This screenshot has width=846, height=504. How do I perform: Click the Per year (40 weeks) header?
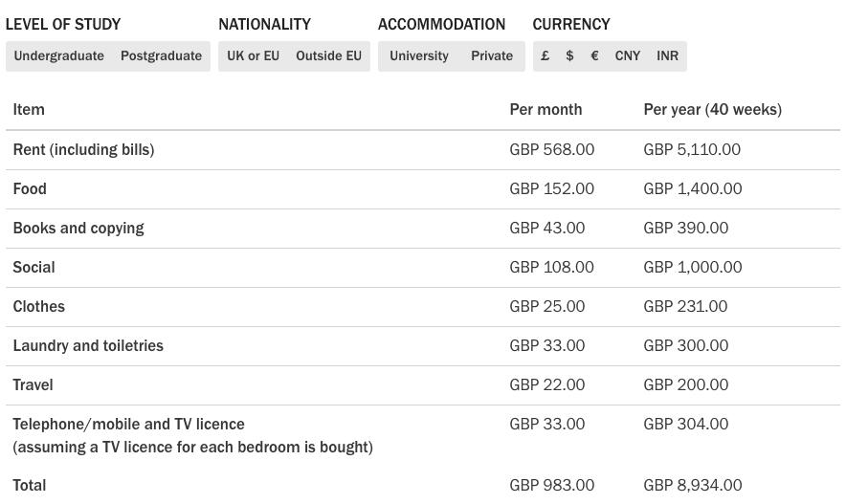712,110
